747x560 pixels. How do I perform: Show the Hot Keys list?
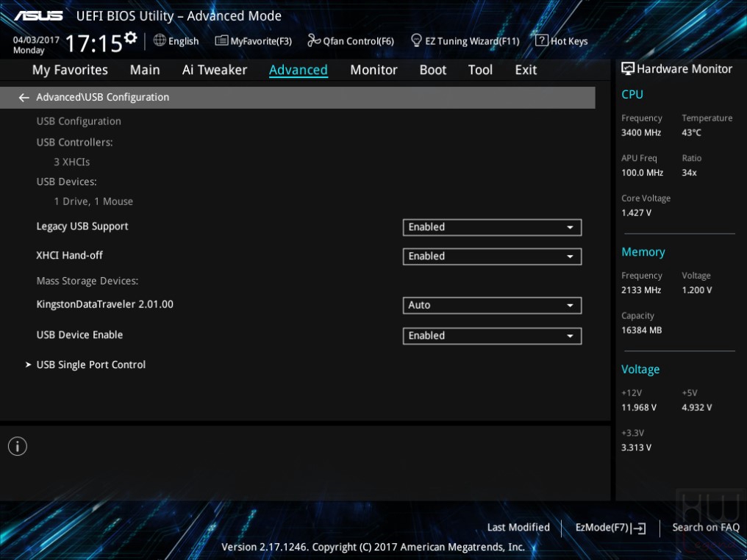(x=562, y=41)
